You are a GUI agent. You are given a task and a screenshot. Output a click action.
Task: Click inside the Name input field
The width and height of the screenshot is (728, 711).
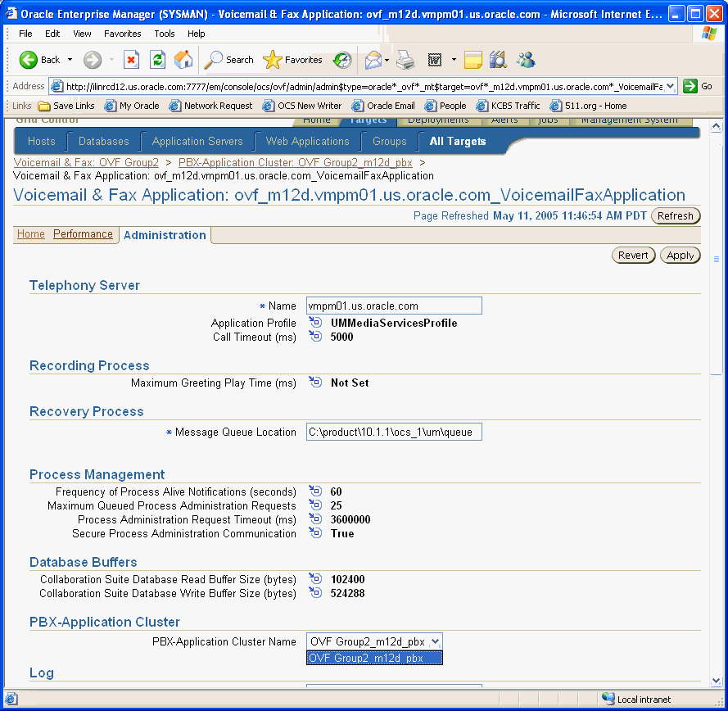click(393, 306)
